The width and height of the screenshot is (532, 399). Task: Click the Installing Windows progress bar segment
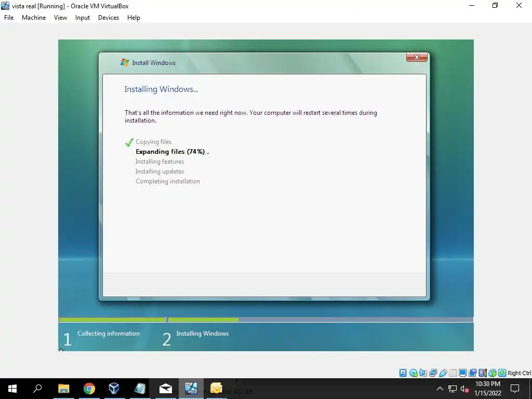320,320
